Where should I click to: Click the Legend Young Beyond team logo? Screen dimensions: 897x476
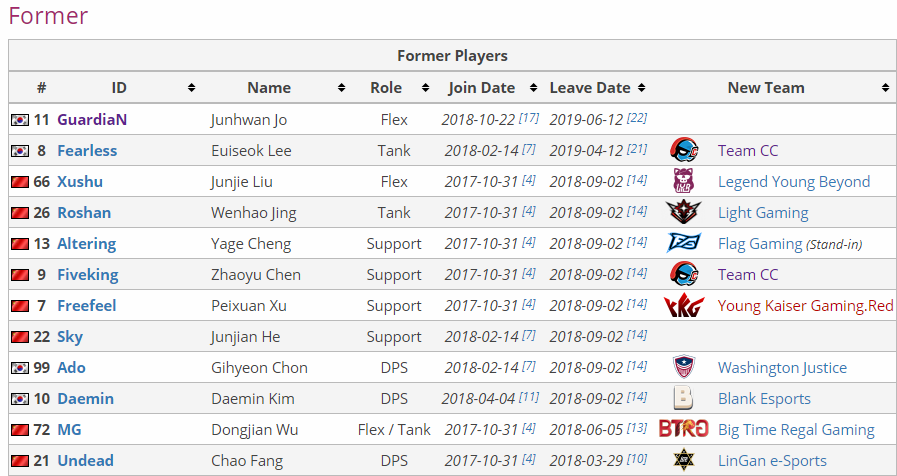click(x=684, y=181)
